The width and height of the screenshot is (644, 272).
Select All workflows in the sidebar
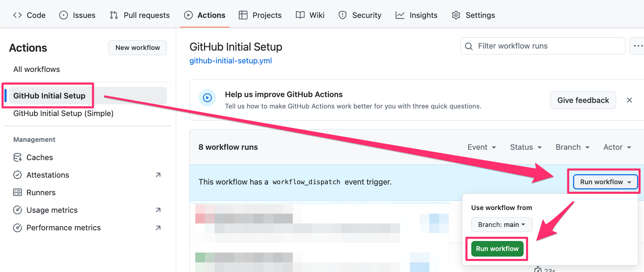[36, 69]
